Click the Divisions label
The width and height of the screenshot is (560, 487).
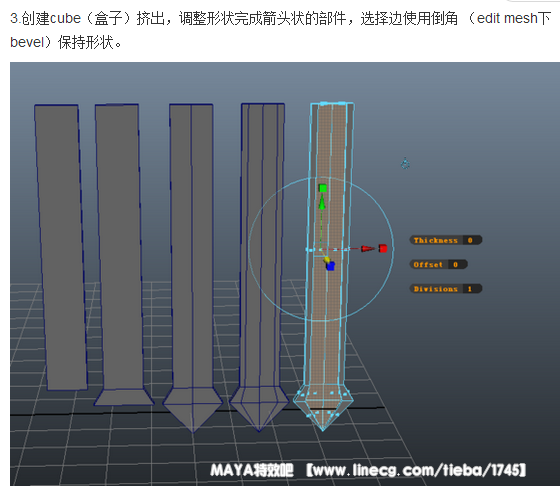(x=435, y=289)
